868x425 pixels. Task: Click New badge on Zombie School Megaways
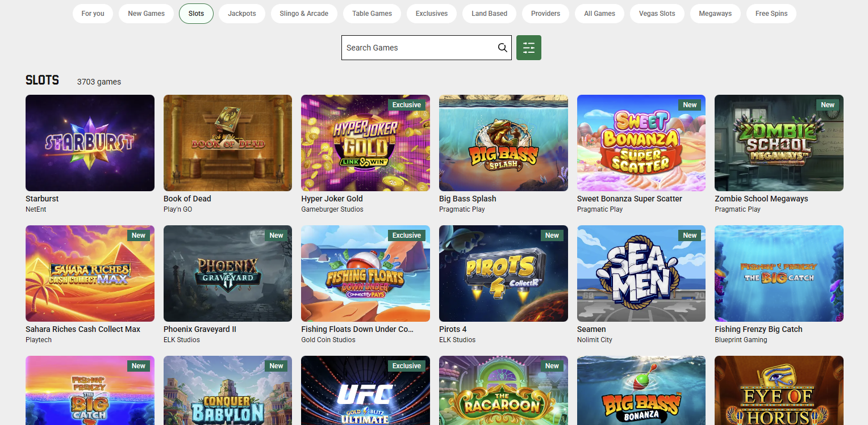point(828,105)
